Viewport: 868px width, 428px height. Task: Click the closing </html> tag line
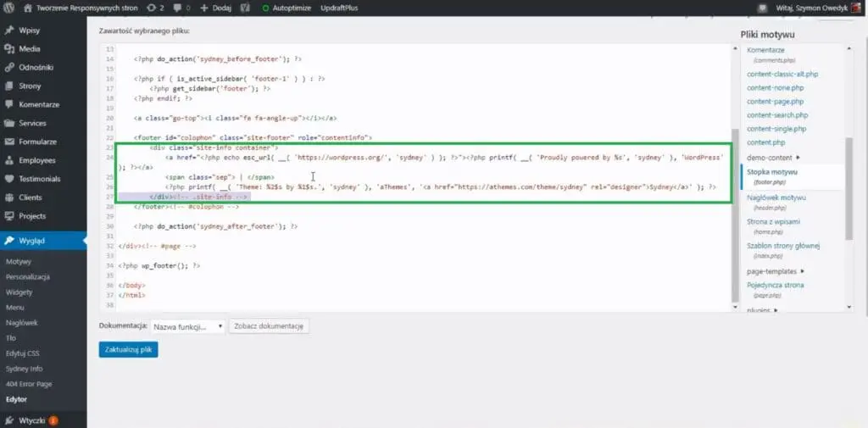coord(131,296)
